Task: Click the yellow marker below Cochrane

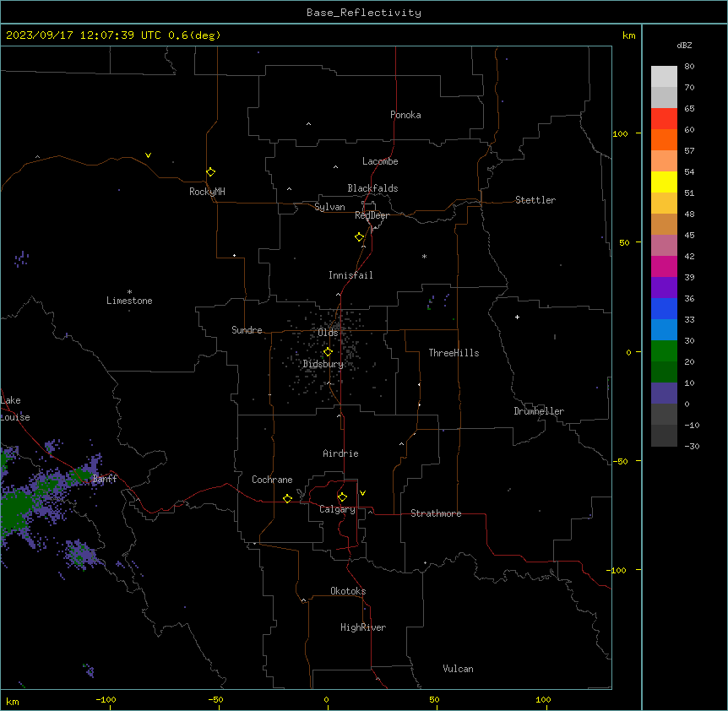Action: (x=287, y=498)
